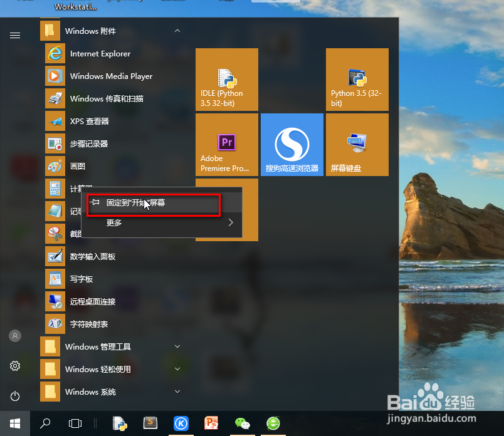Open WeChat from the taskbar

242,423
